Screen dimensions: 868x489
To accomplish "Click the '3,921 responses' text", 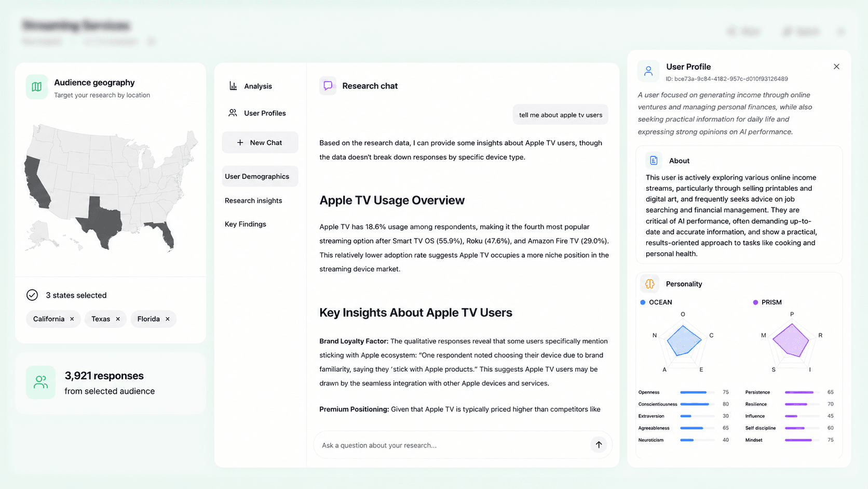I will coord(104,376).
